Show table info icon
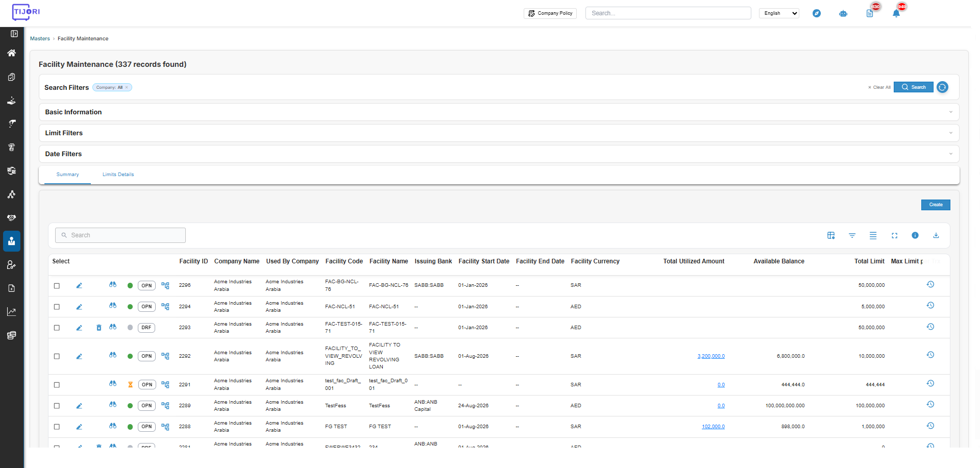This screenshot has height=468, width=980. [915, 235]
